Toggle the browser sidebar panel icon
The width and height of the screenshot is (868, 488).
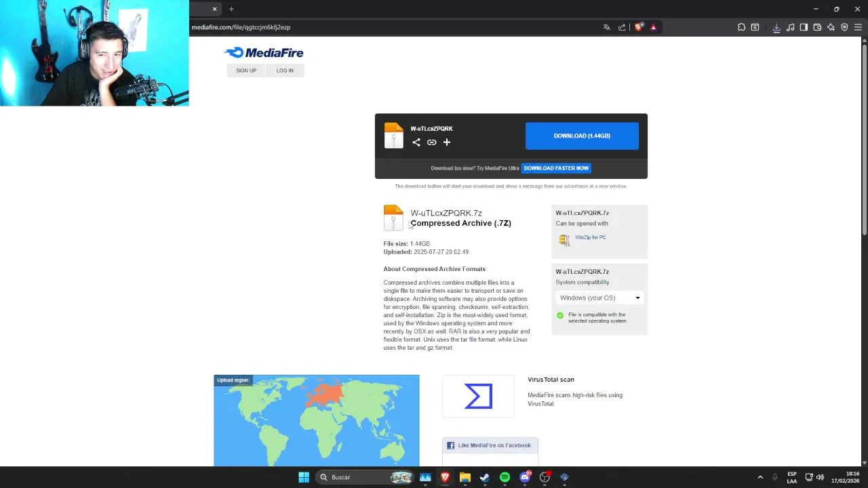coord(804,27)
